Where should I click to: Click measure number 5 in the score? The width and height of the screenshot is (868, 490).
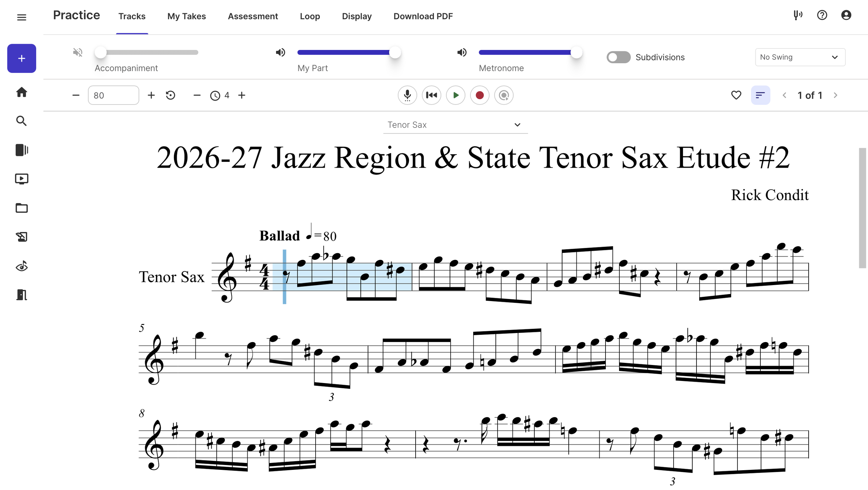[142, 328]
